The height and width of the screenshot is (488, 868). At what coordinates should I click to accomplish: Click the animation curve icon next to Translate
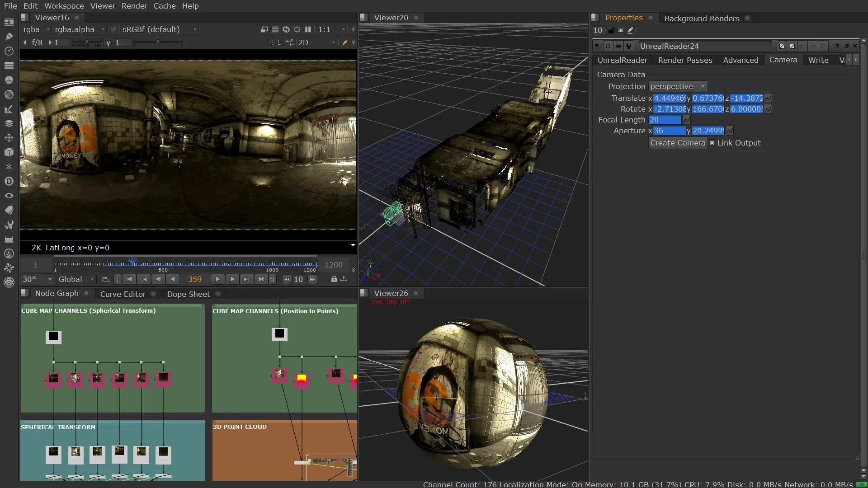[768, 98]
